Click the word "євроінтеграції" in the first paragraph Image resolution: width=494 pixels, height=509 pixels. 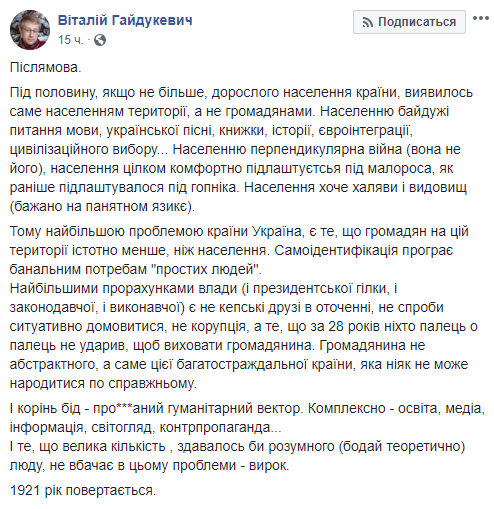(x=363, y=130)
